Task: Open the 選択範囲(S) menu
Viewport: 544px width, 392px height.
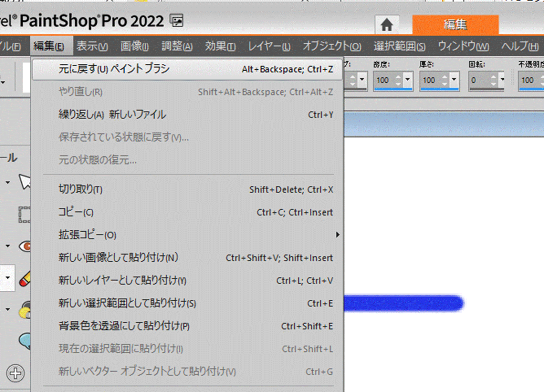Action: [399, 46]
